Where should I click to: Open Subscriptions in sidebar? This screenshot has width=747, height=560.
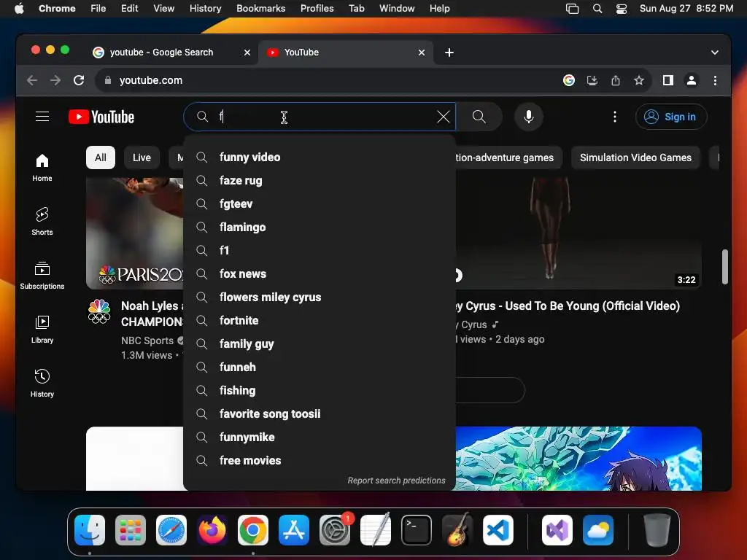point(42,276)
